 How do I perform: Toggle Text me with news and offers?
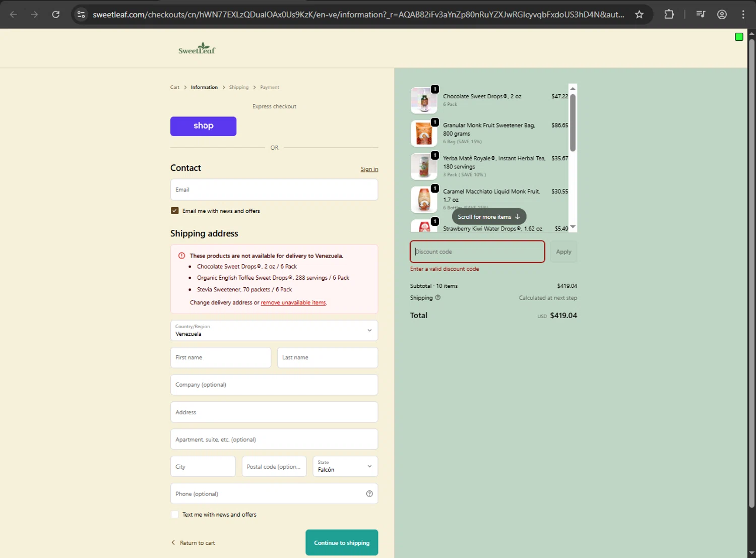174,515
